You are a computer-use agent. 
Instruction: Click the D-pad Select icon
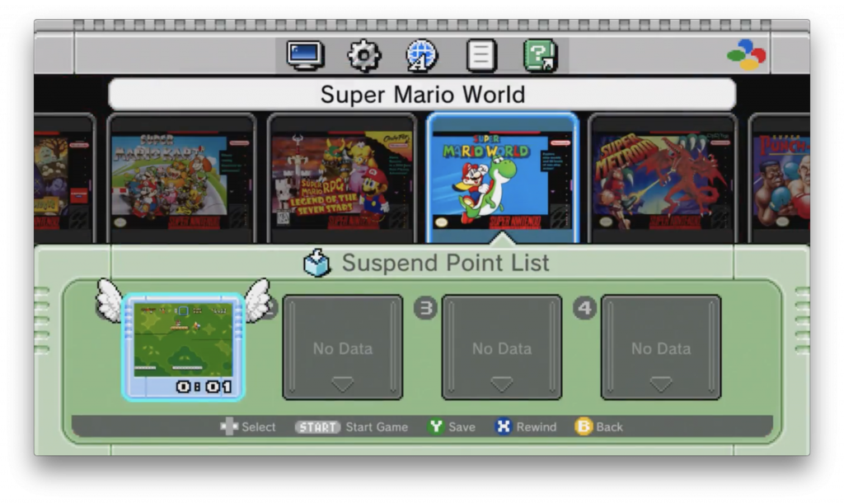click(x=228, y=427)
